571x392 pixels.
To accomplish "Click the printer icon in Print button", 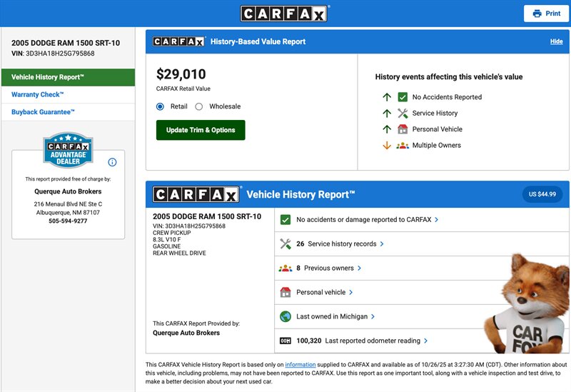I will tap(537, 14).
